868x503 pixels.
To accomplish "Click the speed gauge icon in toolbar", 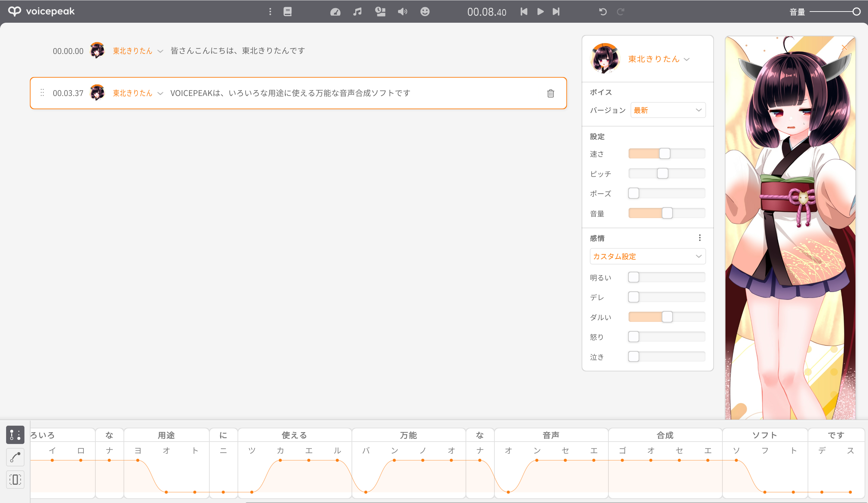I will point(335,12).
